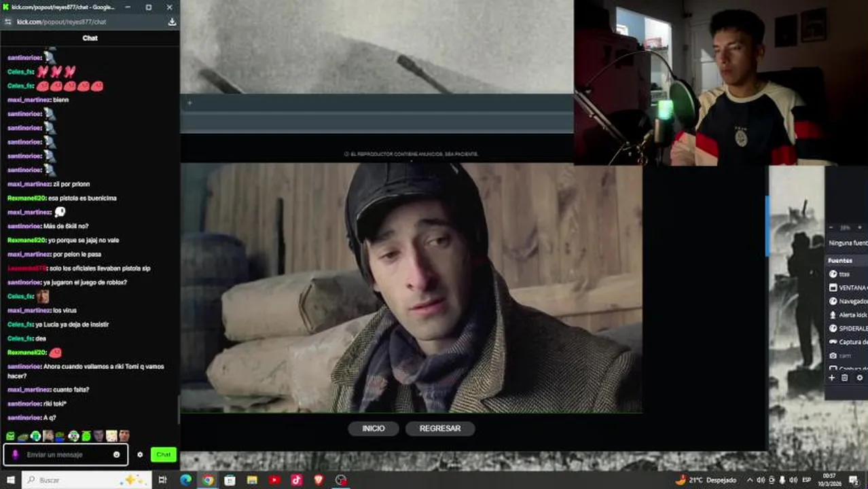Click the Fuentes panel header
868x489 pixels.
pos(847,260)
